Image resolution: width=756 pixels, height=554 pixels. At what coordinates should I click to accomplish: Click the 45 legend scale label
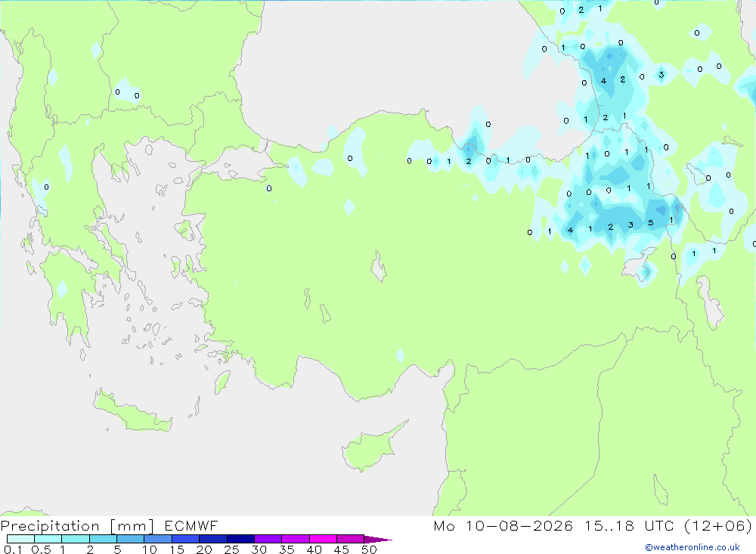click(342, 549)
